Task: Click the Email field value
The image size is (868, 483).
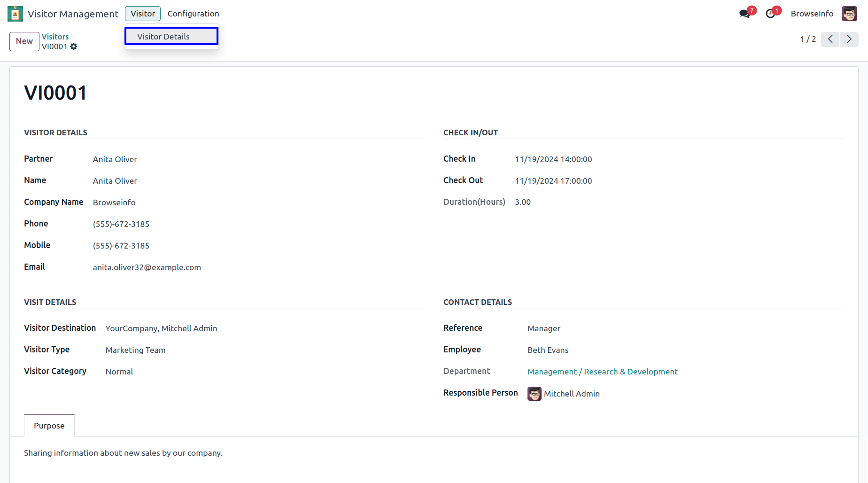Action: [147, 267]
